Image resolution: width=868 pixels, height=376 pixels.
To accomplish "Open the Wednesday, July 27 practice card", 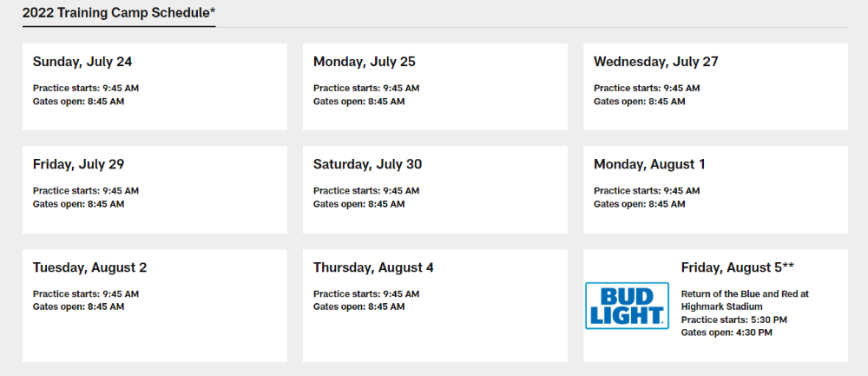I will click(x=715, y=87).
